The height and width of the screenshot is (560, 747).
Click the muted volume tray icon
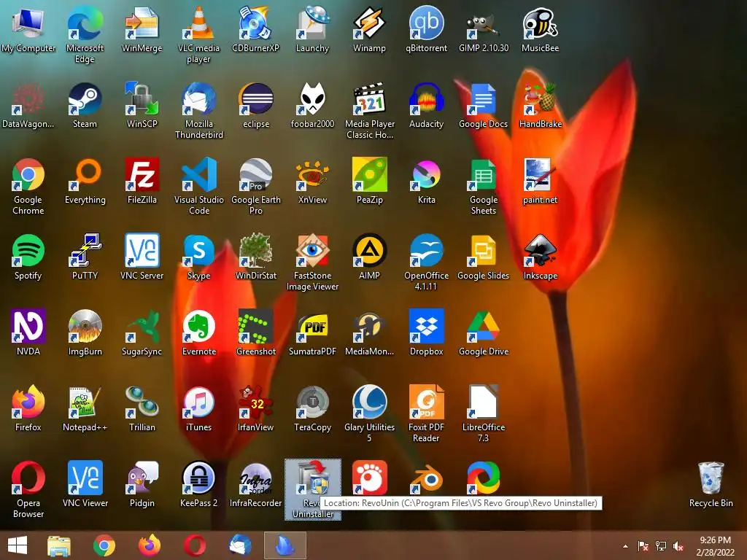click(678, 546)
